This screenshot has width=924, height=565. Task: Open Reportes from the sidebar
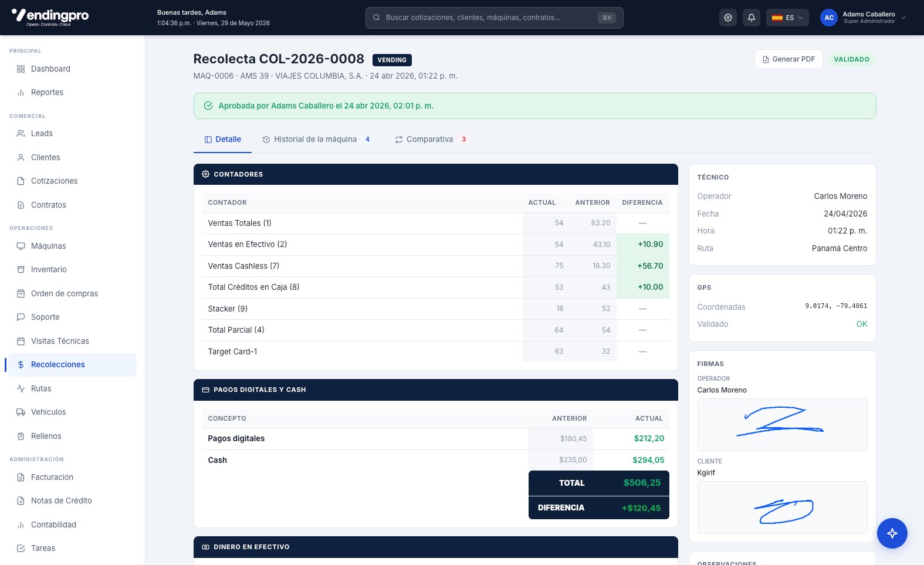[x=71, y=93]
